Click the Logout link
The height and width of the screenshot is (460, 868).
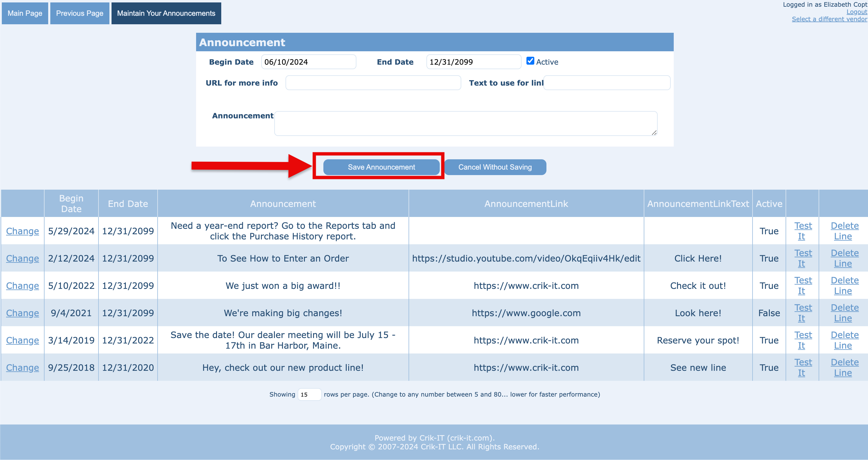856,12
